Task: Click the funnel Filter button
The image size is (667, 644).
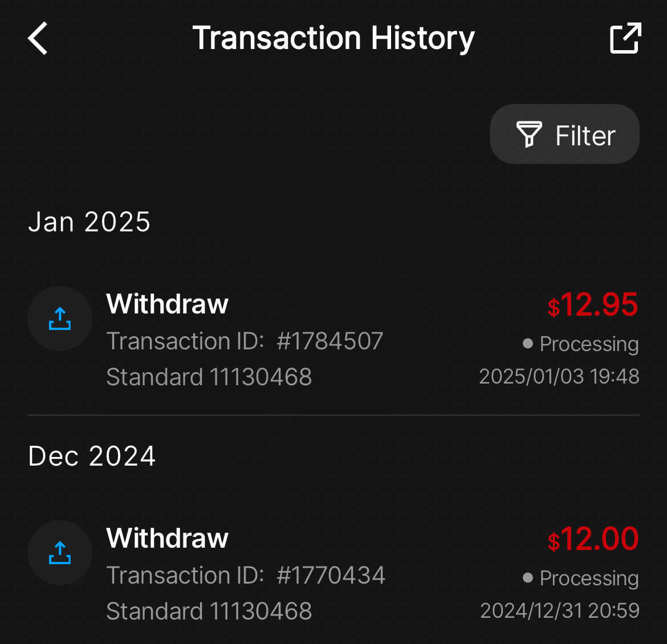Action: 564,134
